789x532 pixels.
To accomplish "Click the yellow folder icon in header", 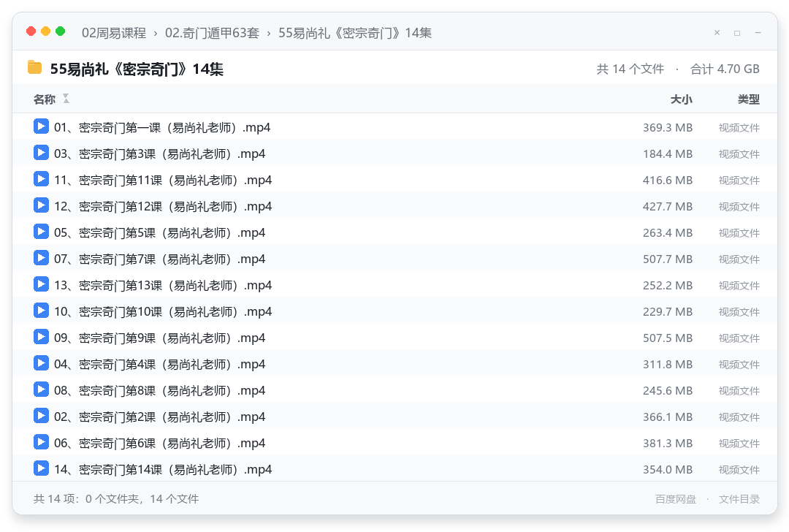I will (34, 67).
